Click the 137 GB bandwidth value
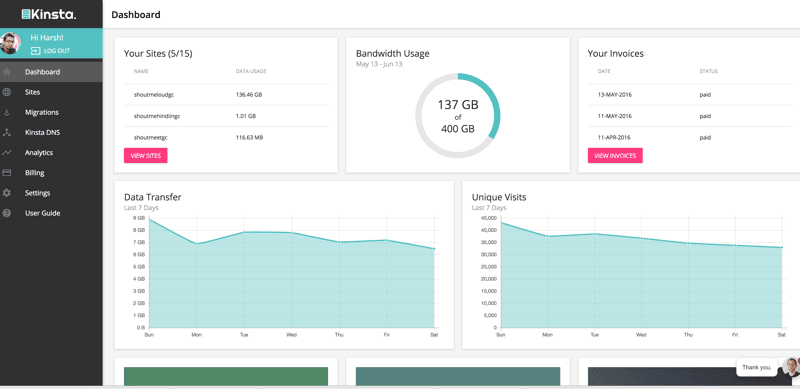 pyautogui.click(x=458, y=105)
